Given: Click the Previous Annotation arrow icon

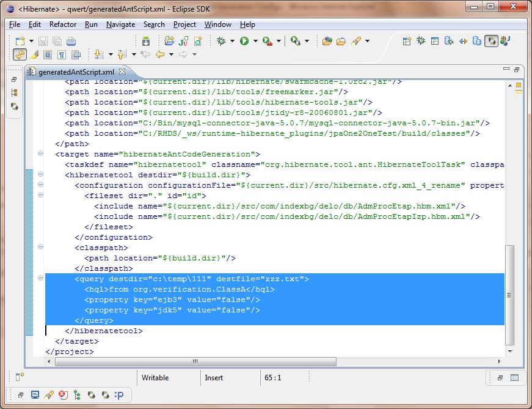Looking at the screenshot, I should [122, 54].
